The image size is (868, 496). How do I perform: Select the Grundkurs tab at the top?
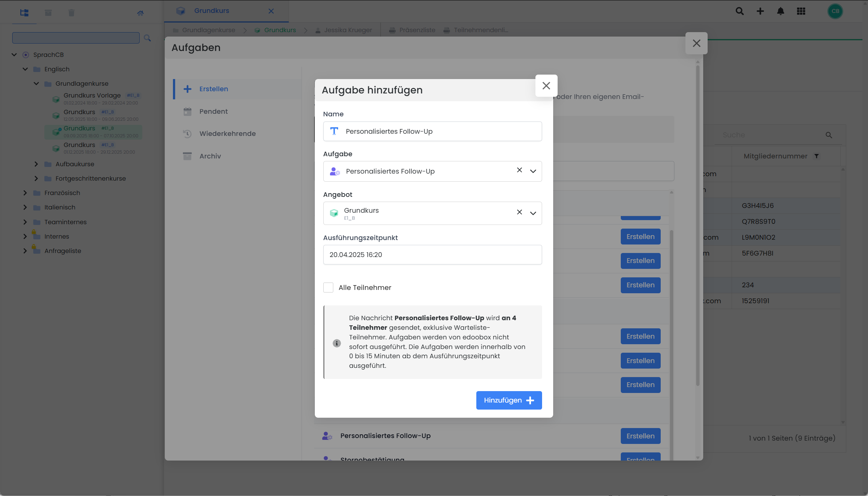tap(211, 11)
